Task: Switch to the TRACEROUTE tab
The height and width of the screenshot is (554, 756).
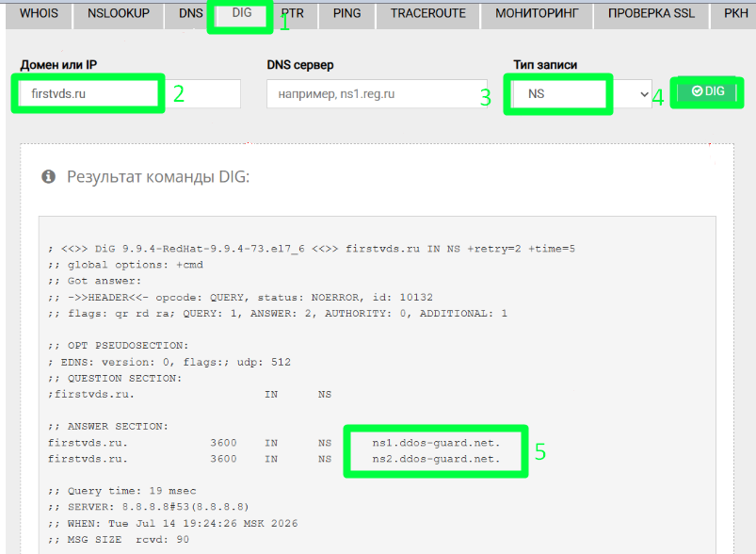Action: (428, 14)
